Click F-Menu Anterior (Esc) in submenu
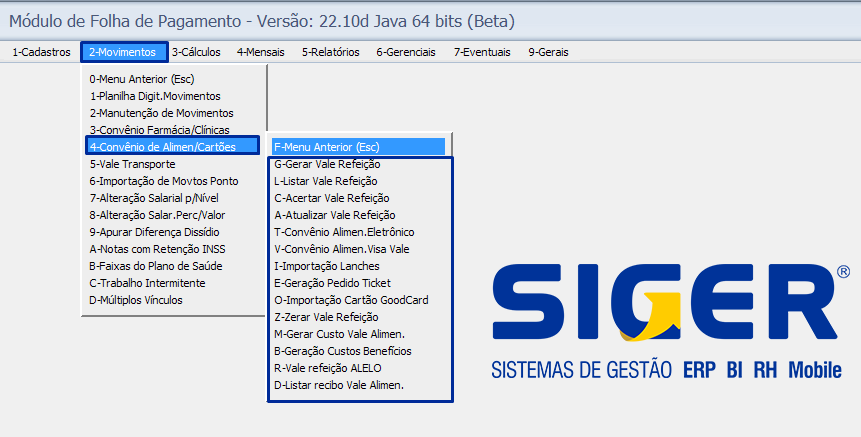 (x=358, y=147)
